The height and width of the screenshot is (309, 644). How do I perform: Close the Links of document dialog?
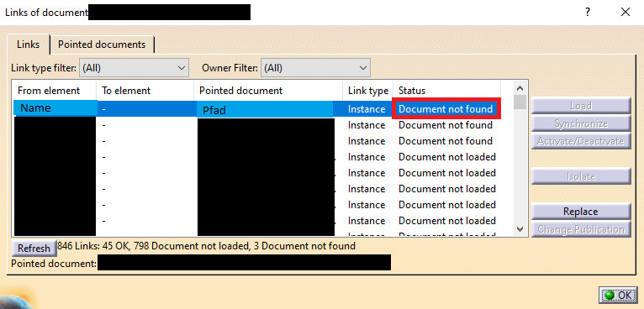tap(626, 12)
